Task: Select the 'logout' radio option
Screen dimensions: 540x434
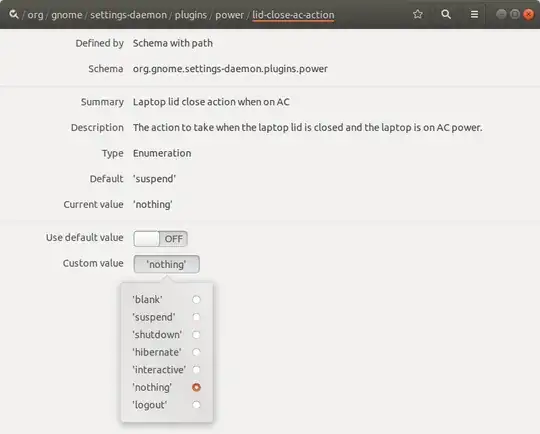Action: click(196, 405)
